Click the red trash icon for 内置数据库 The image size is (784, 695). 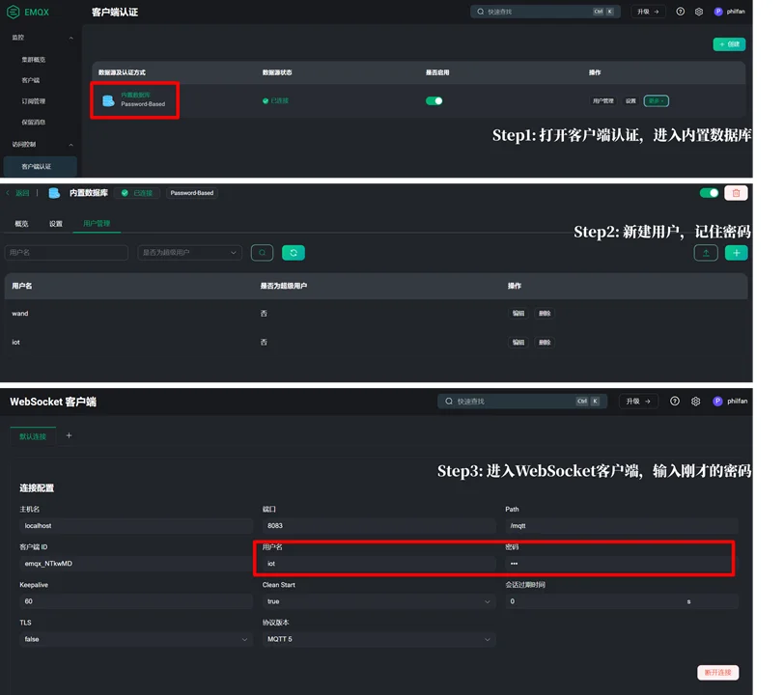coord(736,193)
